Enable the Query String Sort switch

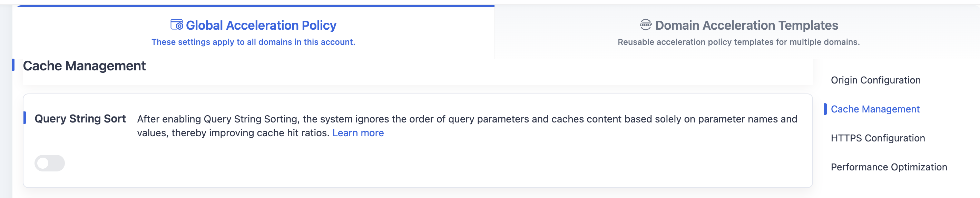tap(50, 163)
